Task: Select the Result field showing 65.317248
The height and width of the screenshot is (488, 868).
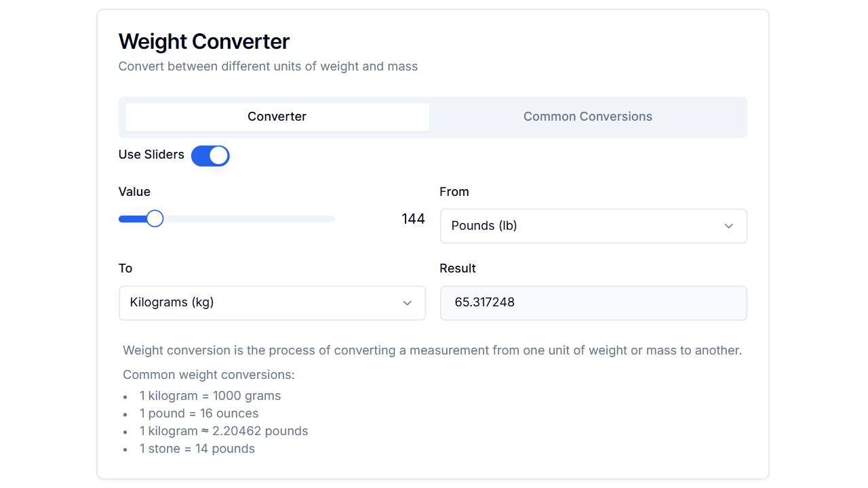Action: (593, 303)
